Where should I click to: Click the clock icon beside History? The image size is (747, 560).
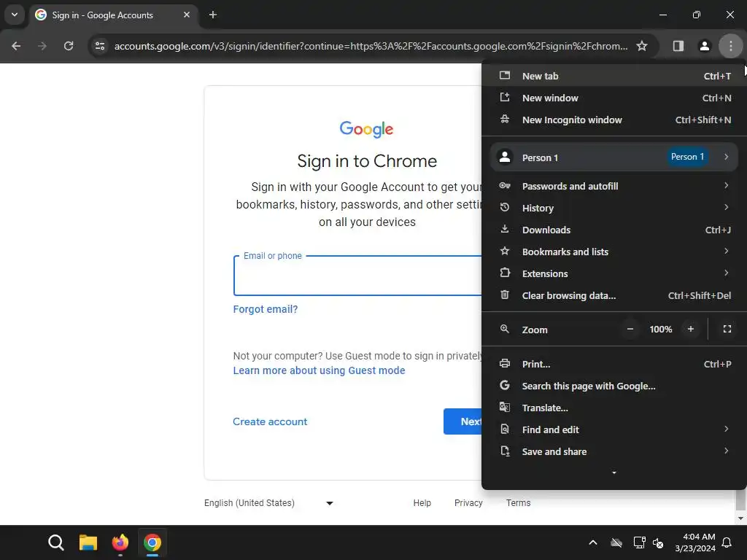505,207
